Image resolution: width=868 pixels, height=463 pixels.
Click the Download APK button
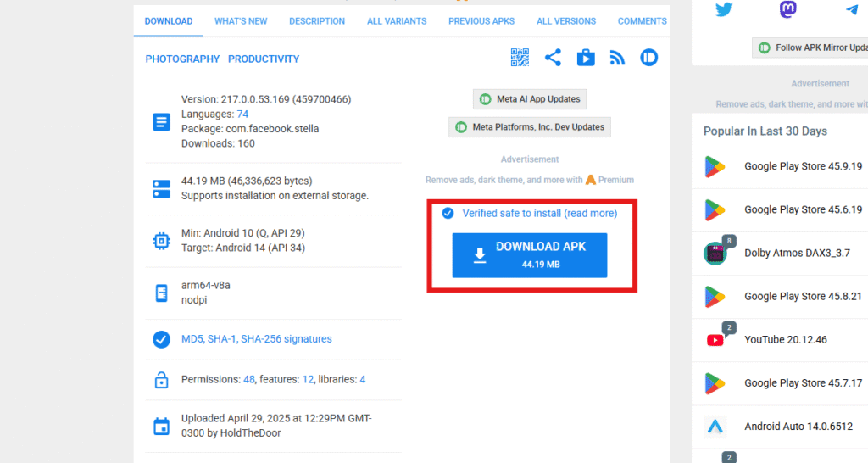(530, 255)
